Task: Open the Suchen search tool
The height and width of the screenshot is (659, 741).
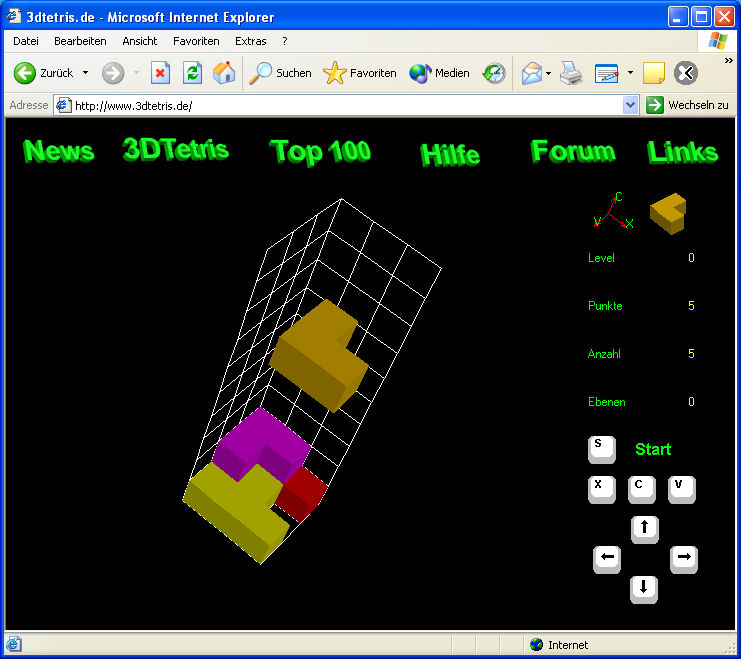Action: [280, 73]
